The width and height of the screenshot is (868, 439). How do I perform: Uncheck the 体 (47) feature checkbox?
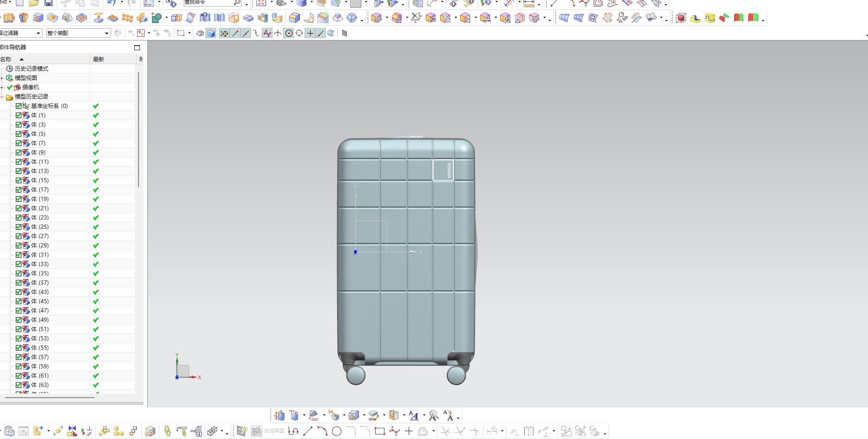19,311
